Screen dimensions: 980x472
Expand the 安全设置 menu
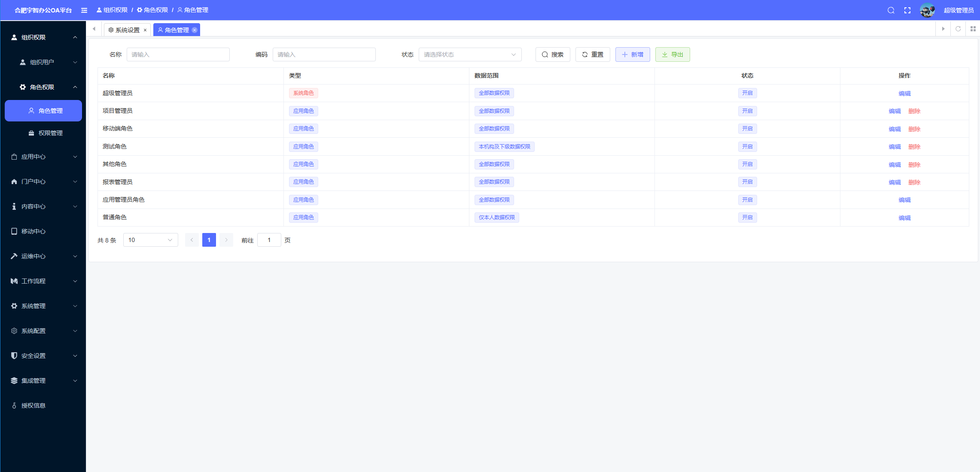[x=43, y=356]
